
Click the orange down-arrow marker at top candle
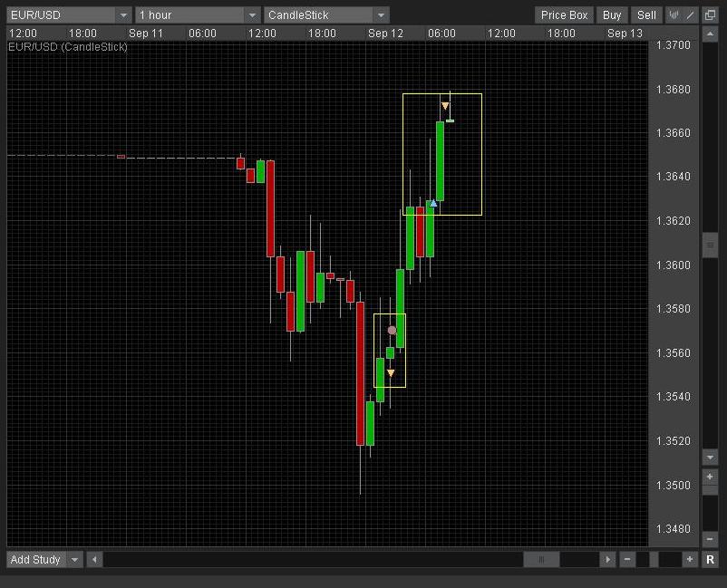[445, 107]
